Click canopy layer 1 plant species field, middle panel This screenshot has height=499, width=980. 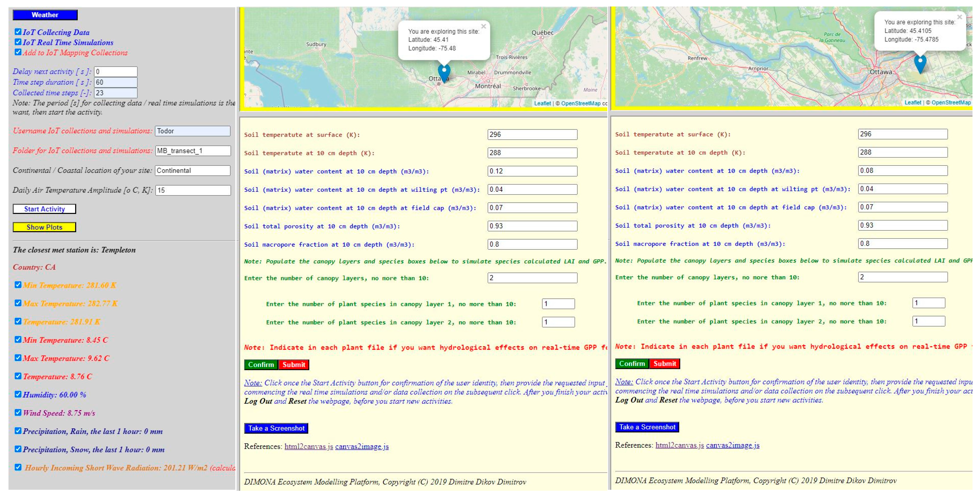pos(559,304)
